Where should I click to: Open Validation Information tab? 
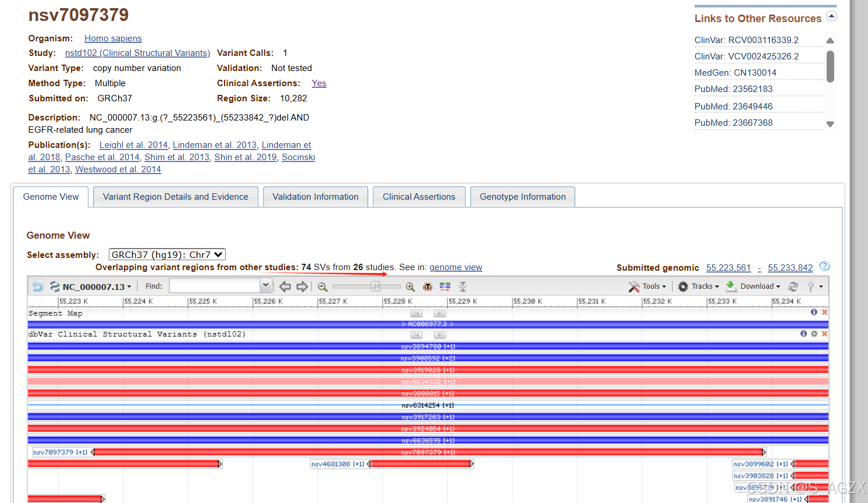(315, 197)
